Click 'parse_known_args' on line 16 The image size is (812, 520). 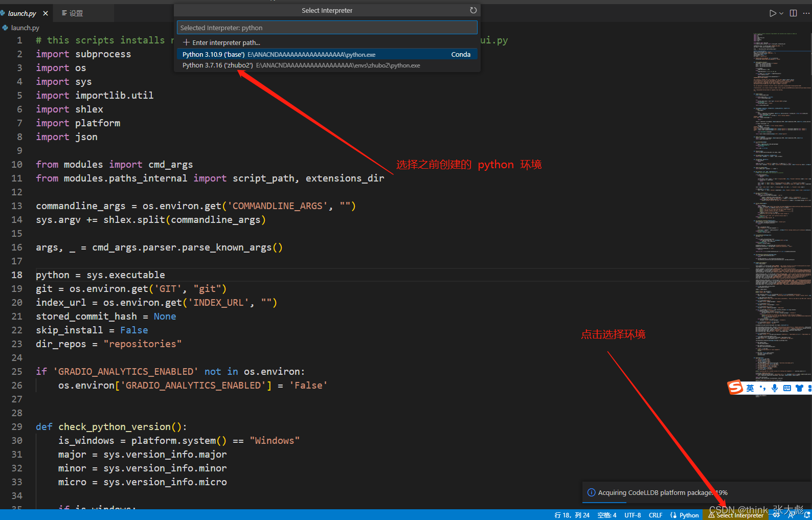[227, 247]
